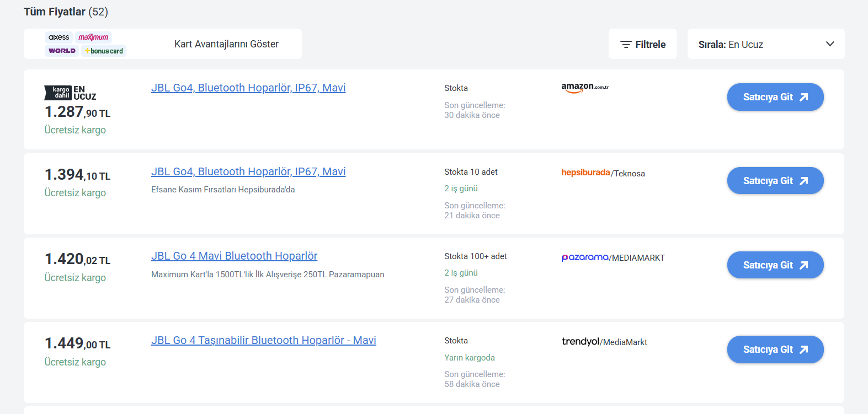Open the Filtrele filter button
Screen dimensions: 868x414
[643, 44]
